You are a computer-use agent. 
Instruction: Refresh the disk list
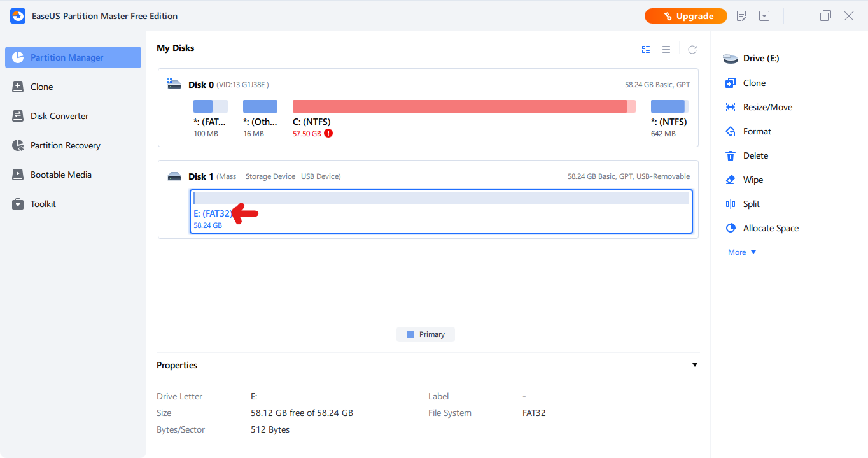coord(692,49)
